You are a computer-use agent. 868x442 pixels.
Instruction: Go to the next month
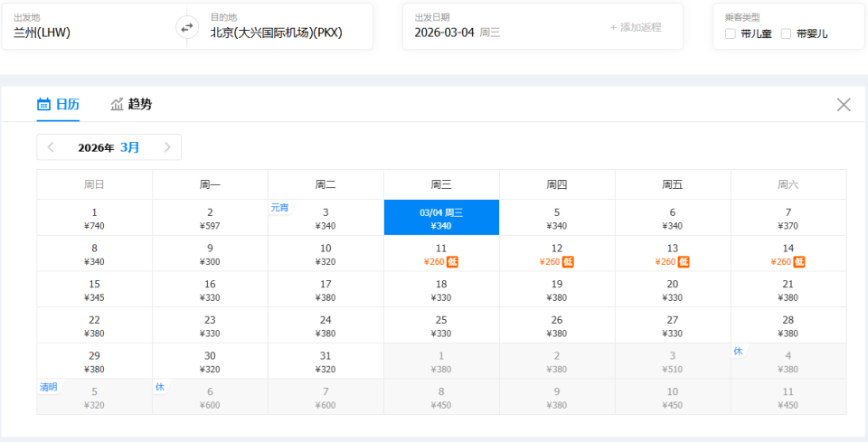coord(167,147)
